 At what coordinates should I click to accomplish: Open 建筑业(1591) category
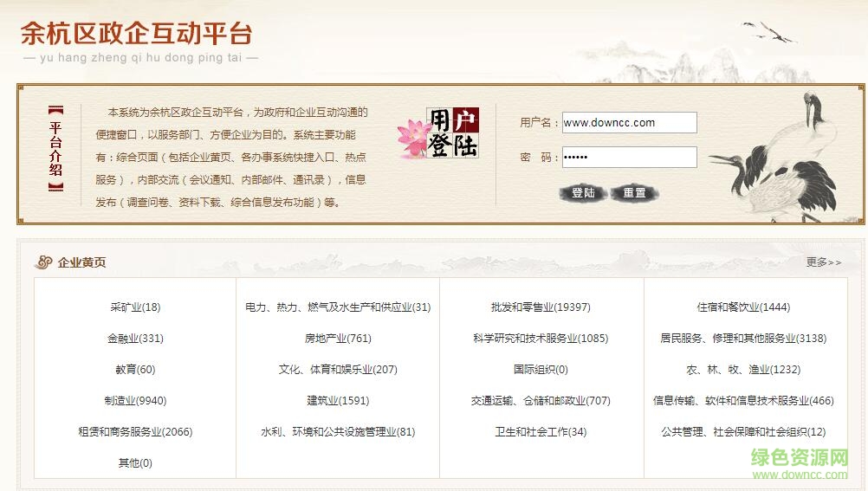pos(338,400)
